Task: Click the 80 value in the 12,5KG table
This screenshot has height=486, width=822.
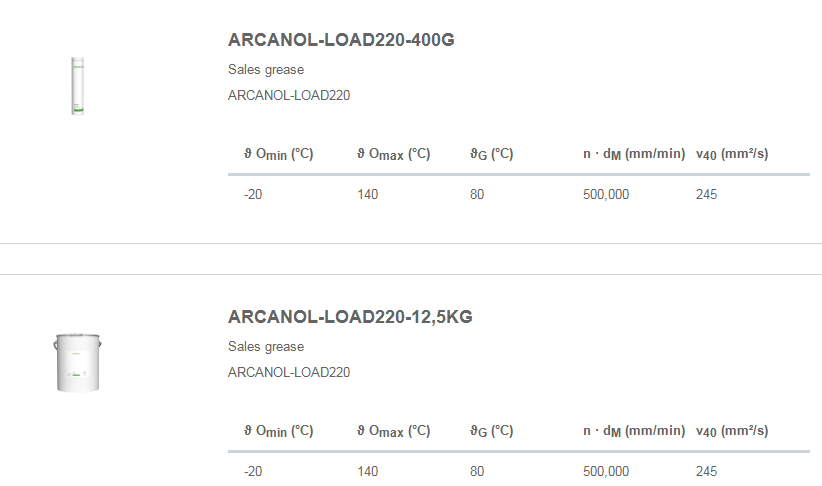Action: 477,472
